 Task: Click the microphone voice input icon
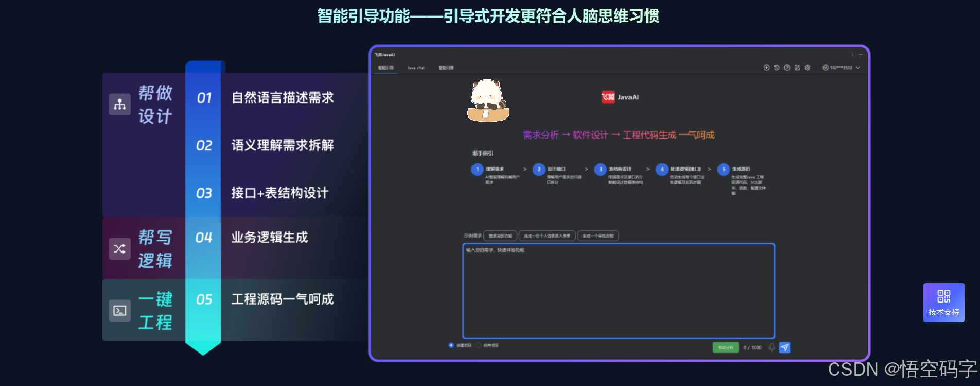772,347
